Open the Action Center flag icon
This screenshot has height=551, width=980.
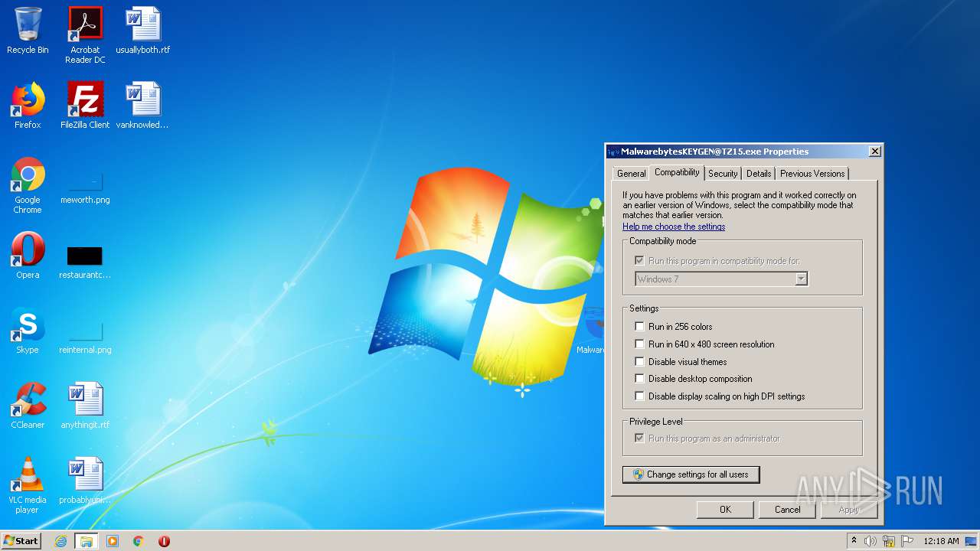pos(906,541)
